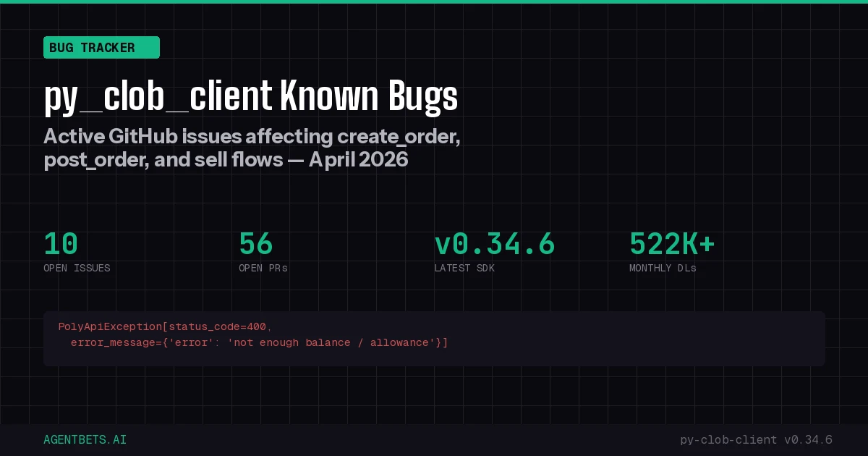The width and height of the screenshot is (868, 456).
Task: Click the MONTHLY DLs caption label
Action: 662,268
